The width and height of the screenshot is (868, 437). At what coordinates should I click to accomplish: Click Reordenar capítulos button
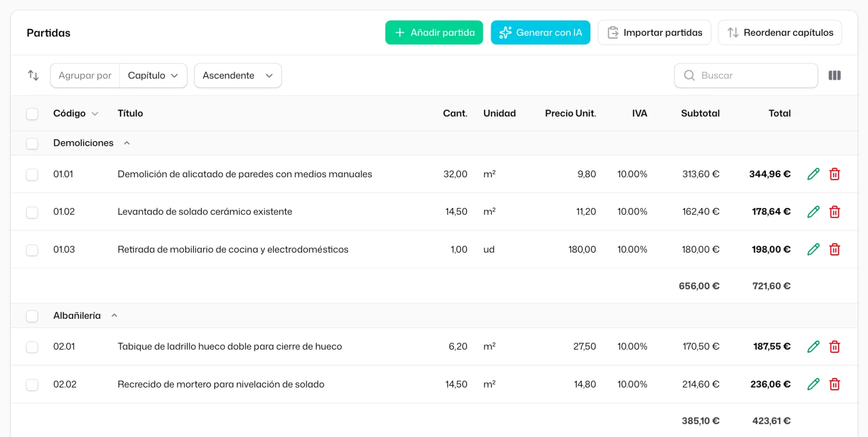pos(780,33)
